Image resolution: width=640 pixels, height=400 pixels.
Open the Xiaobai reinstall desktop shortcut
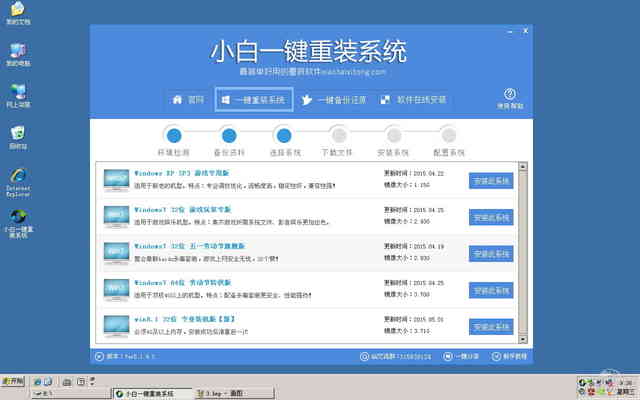point(18,224)
